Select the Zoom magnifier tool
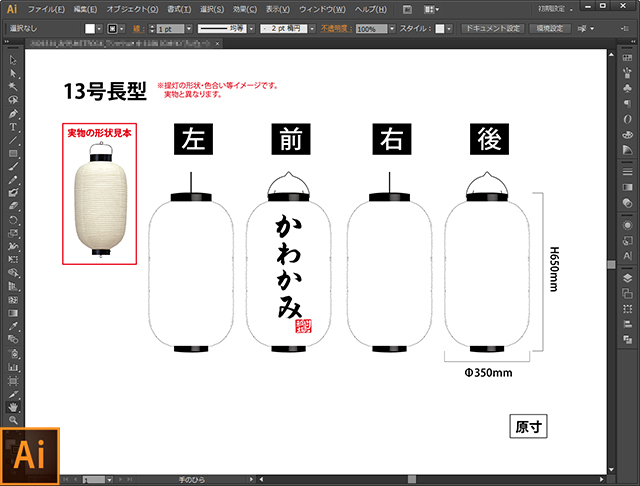The image size is (640, 486). point(13,421)
